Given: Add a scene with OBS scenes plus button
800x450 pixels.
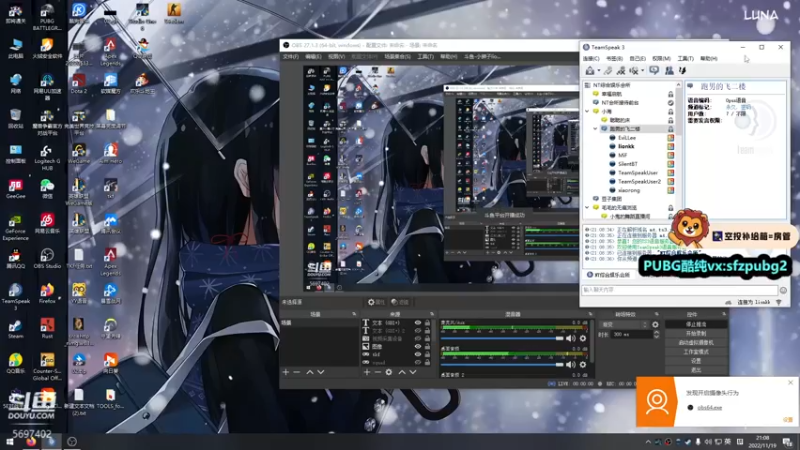Looking at the screenshot, I should (286, 372).
